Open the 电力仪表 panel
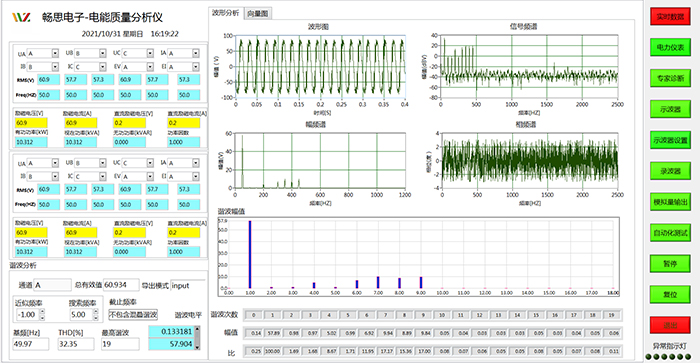The width and height of the screenshot is (700, 363). [670, 47]
